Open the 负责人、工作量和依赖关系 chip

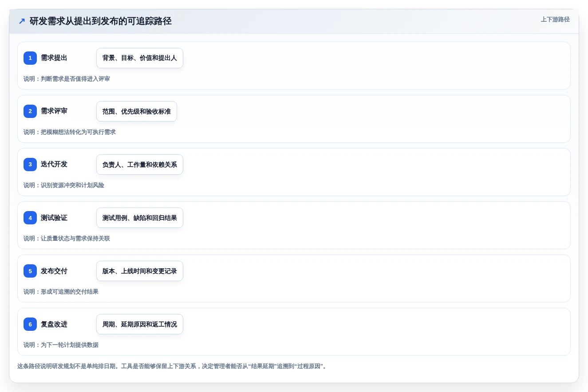[x=140, y=165]
